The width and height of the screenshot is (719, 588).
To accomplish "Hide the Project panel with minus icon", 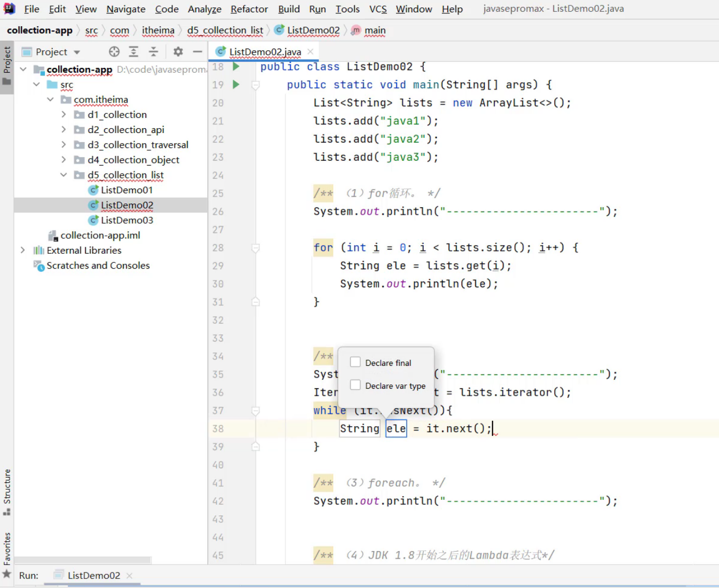I will coord(197,52).
